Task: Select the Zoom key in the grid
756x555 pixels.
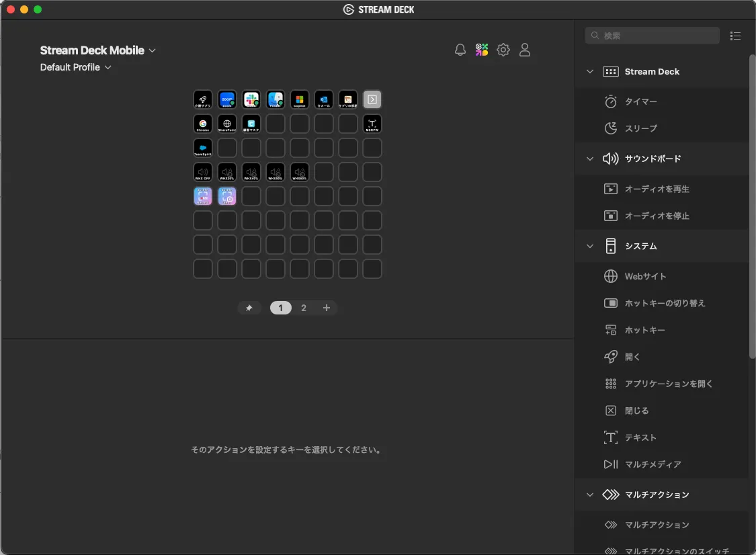Action: pyautogui.click(x=227, y=99)
